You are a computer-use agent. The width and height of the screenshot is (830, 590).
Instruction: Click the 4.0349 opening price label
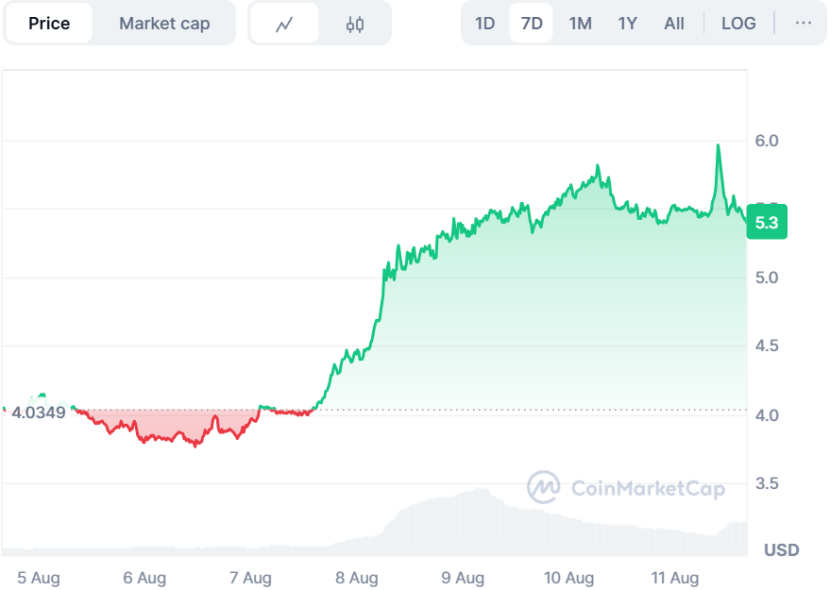pos(38,411)
